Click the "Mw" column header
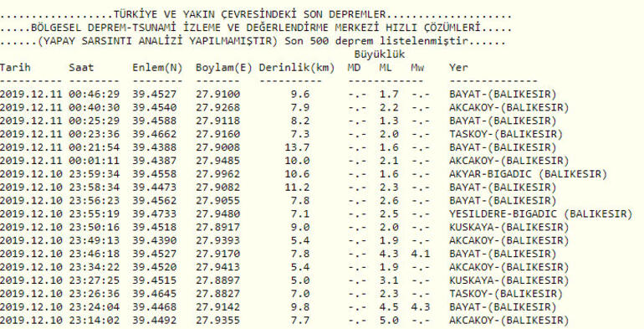The image size is (644, 329). tap(417, 68)
